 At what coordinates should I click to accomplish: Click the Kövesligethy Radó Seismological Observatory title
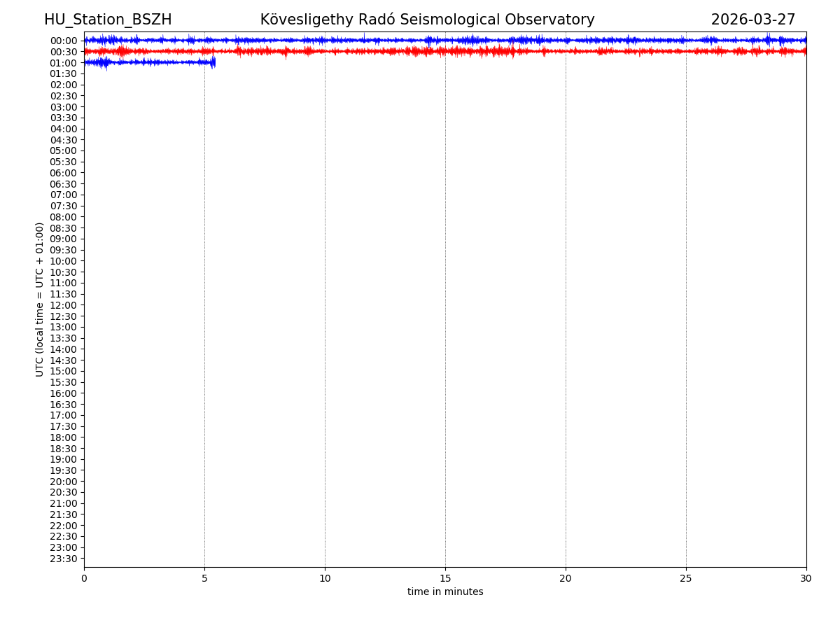[427, 20]
